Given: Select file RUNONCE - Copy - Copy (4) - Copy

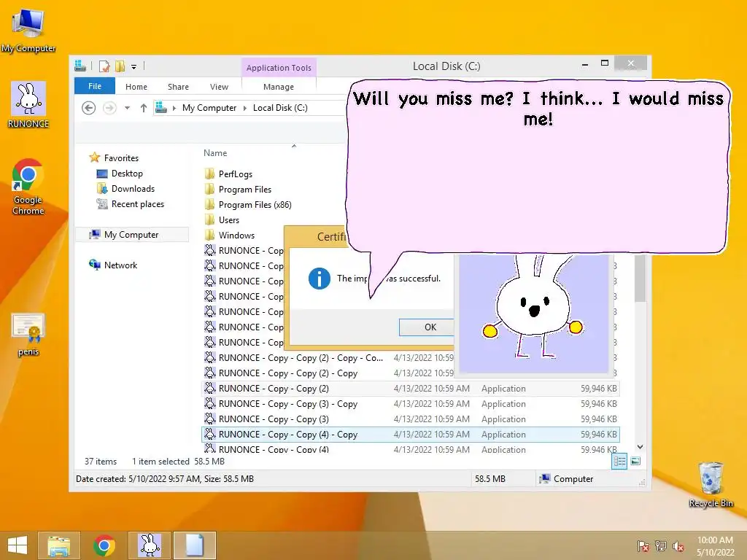Looking at the screenshot, I should pyautogui.click(x=411, y=435).
